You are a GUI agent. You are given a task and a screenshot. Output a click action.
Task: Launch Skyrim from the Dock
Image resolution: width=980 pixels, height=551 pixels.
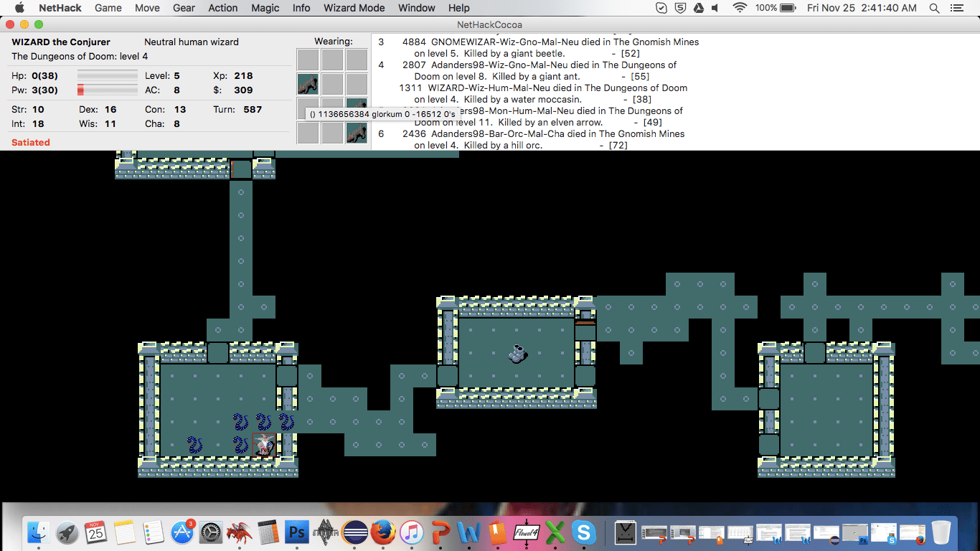coord(326,532)
